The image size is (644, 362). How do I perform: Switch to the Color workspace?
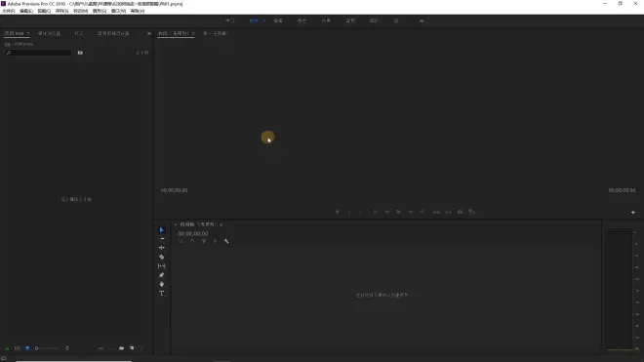(x=302, y=20)
